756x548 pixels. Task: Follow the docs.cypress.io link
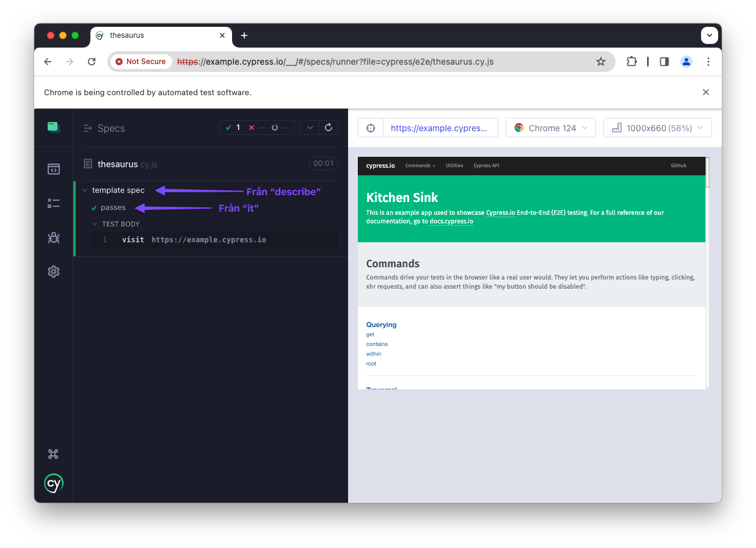pyautogui.click(x=451, y=221)
